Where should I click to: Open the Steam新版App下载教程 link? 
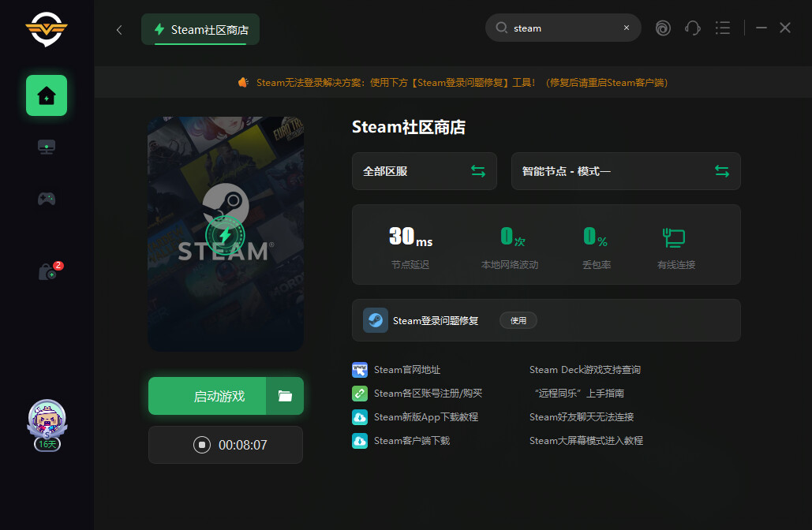(425, 416)
